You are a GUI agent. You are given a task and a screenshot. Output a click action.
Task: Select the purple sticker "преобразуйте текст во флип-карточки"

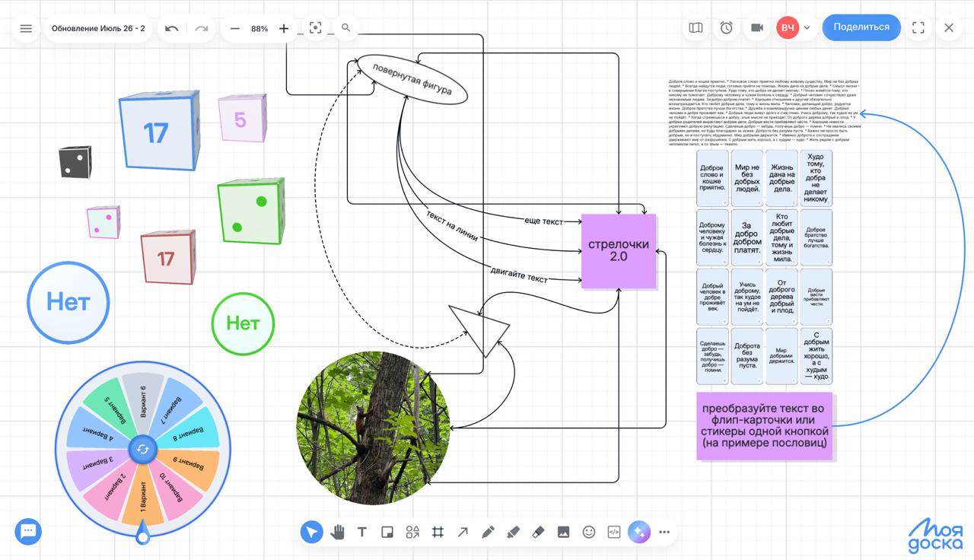point(765,426)
